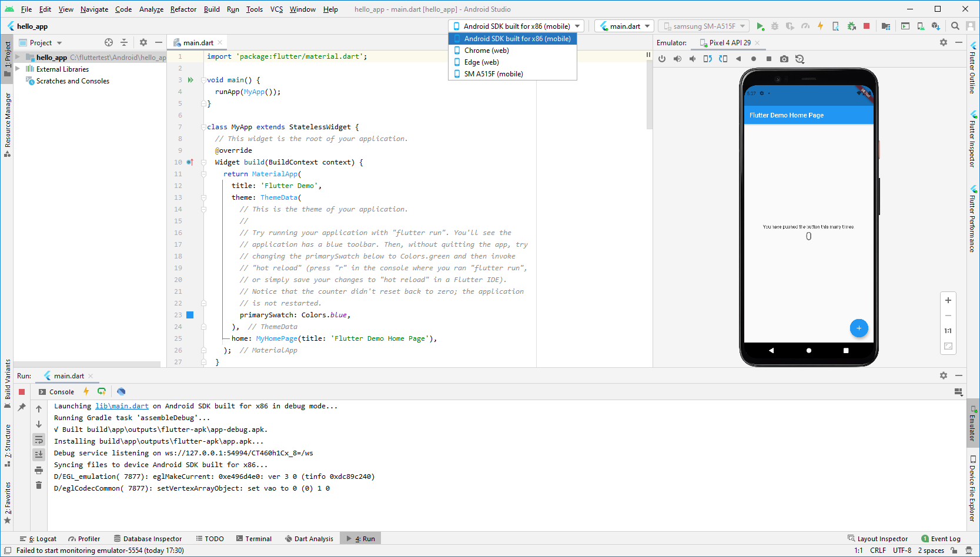980x557 pixels.
Task: Select SM A515F (mobile) device
Action: coord(513,74)
